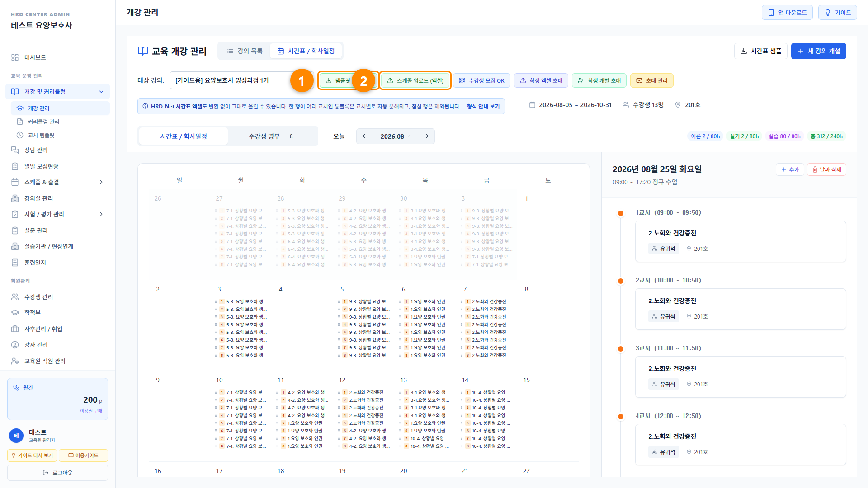Screen dimensions: 868x488
Task: Switch to 시간표 / 학사일정 top tab
Action: pos(306,51)
